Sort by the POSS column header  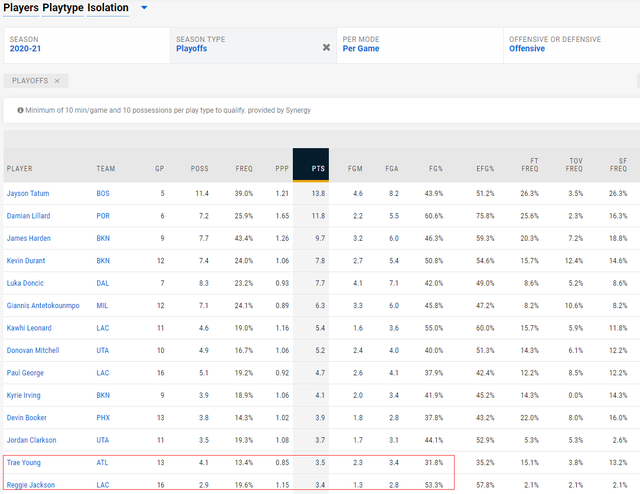[x=198, y=168]
